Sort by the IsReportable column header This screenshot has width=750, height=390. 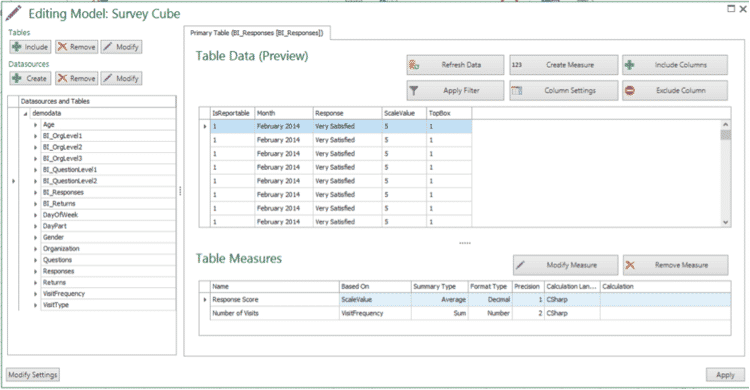click(232, 113)
